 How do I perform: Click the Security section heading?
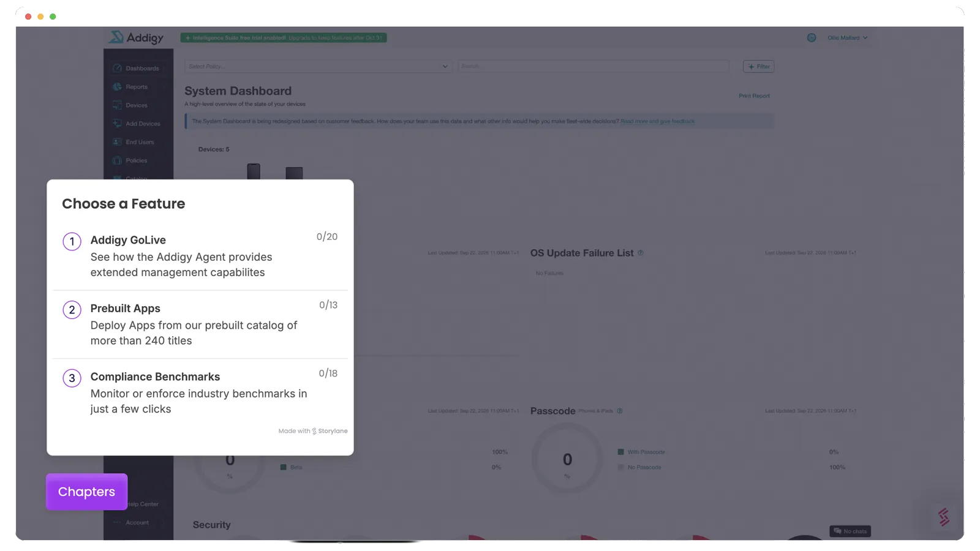click(x=212, y=525)
